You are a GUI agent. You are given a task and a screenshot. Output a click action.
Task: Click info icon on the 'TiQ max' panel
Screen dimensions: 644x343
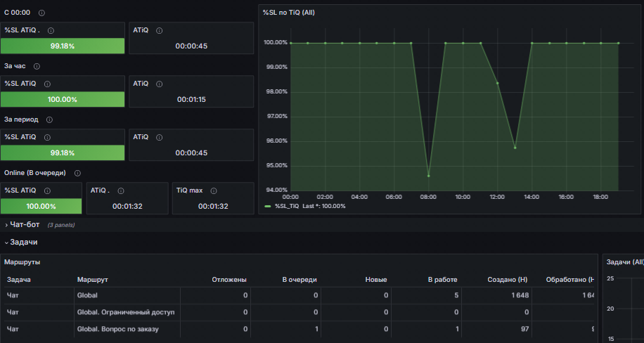coord(214,190)
